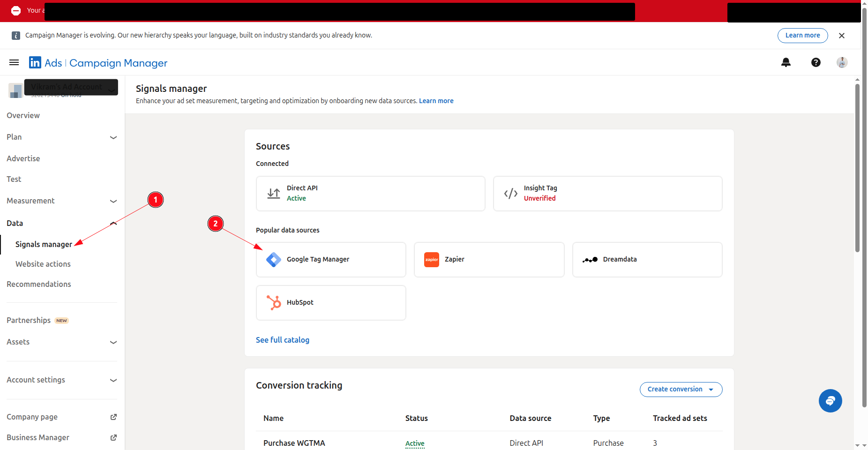Select Signals manager in sidebar
The height and width of the screenshot is (450, 868).
44,244
